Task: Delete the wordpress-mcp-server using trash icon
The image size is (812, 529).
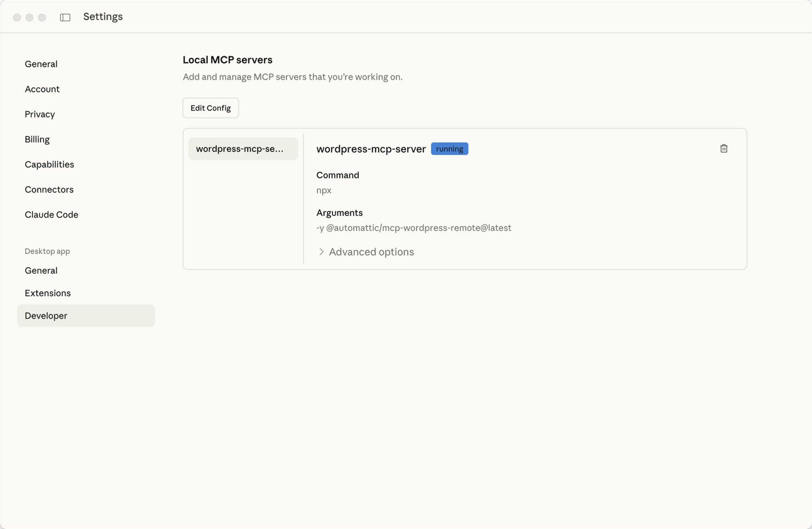Action: pos(723,148)
